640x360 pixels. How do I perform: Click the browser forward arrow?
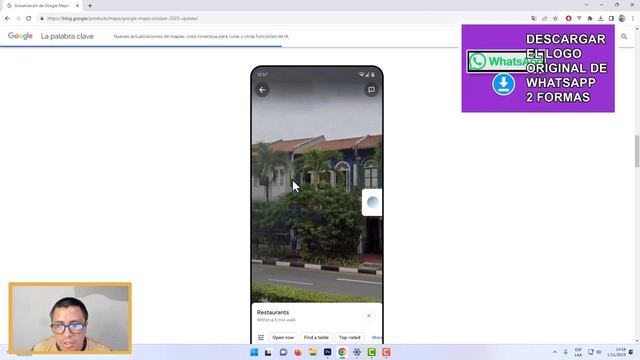[18, 18]
